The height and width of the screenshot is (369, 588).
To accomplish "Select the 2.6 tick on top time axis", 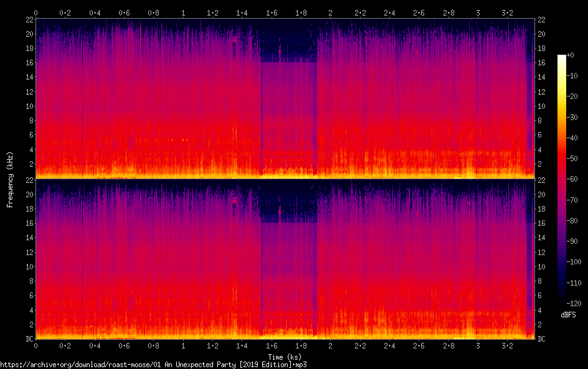I will coord(419,12).
